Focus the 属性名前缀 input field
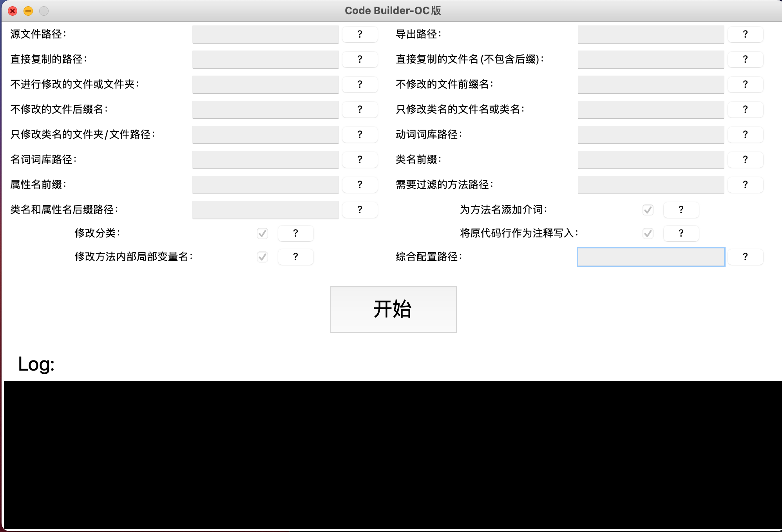782x532 pixels. 265,185
